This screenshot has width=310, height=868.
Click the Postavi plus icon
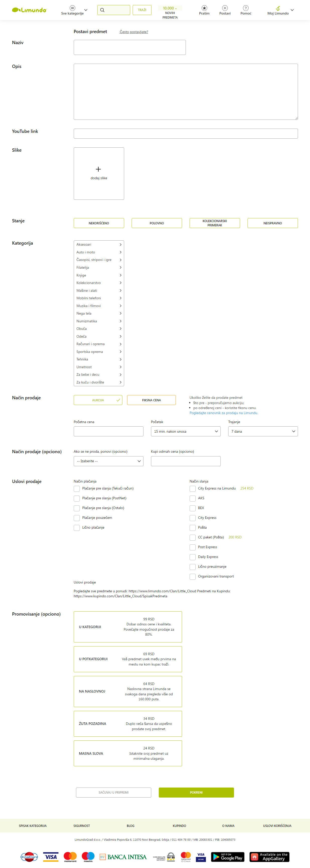(x=225, y=8)
